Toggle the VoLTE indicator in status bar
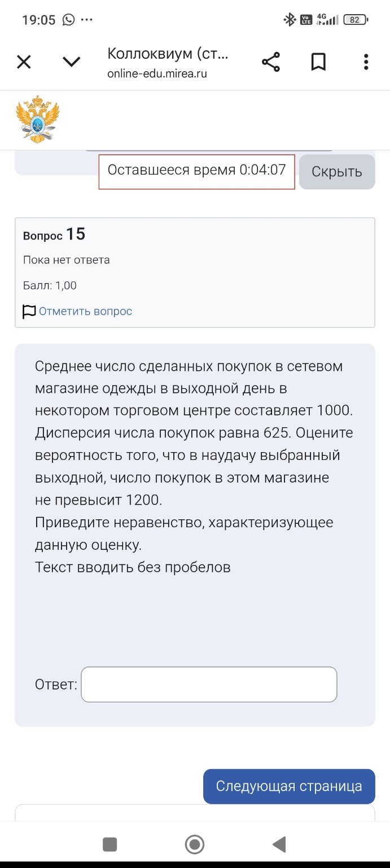 (x=306, y=19)
